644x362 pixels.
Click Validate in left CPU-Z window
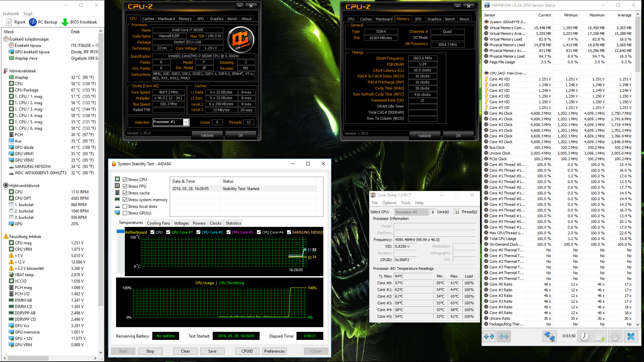pos(207,135)
